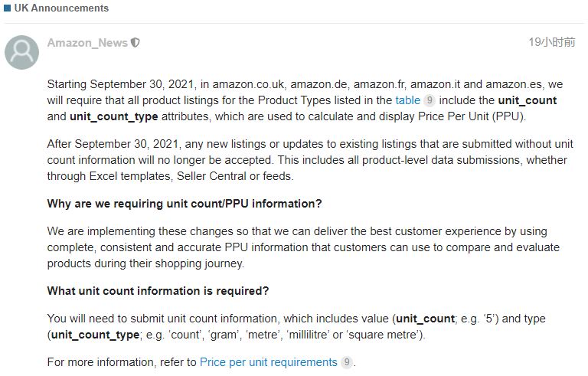The height and width of the screenshot is (376, 588).
Task: Open the "table" hyperlink
Action: pyautogui.click(x=407, y=100)
